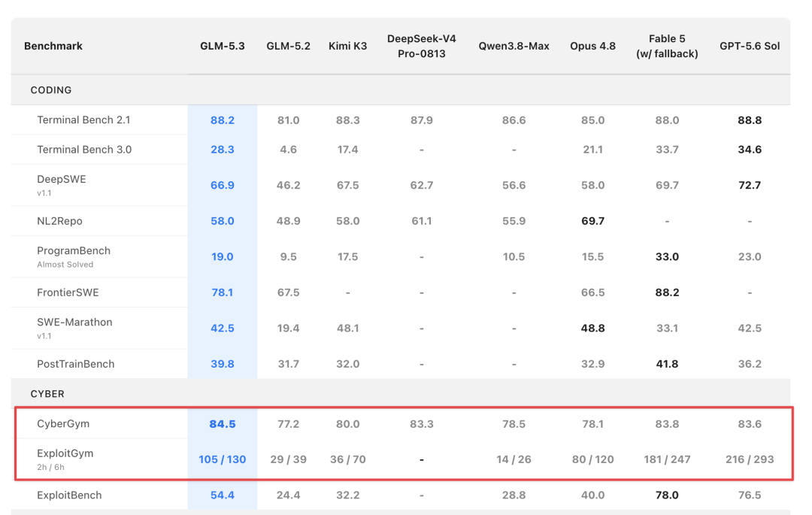The width and height of the screenshot is (812, 515).
Task: Click the Opus 4.8 column header
Action: (592, 46)
